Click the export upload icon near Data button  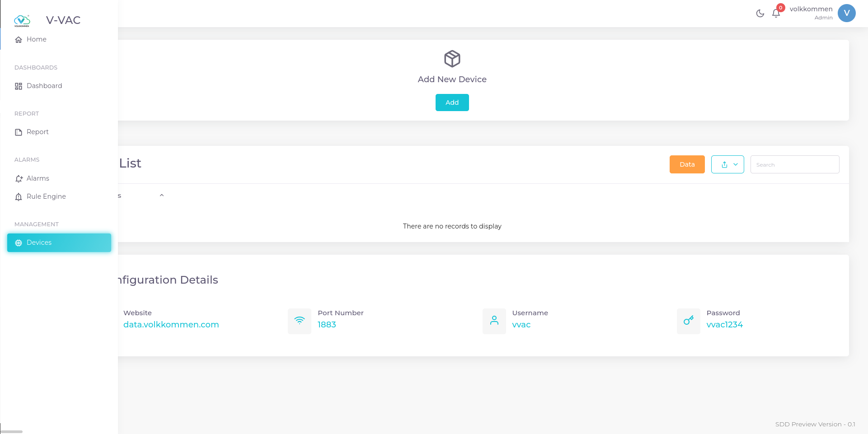pos(724,164)
